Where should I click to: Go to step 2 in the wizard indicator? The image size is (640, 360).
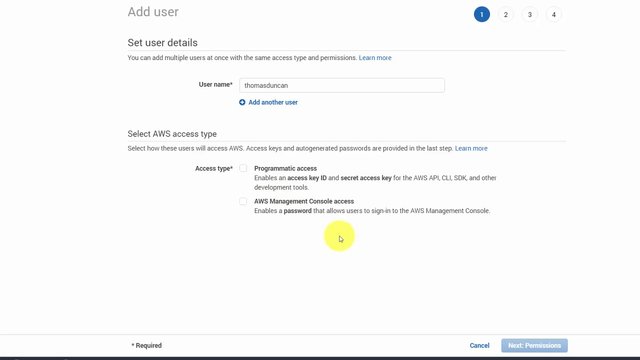click(x=506, y=14)
